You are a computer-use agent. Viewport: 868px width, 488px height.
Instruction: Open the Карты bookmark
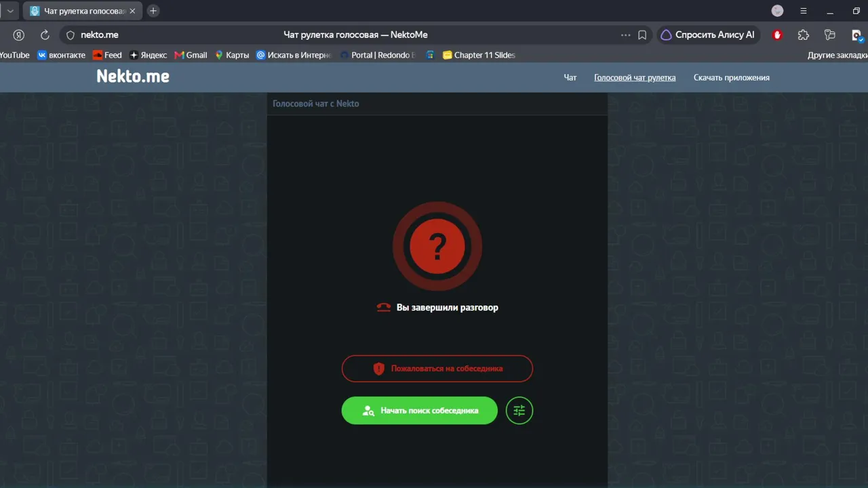pos(232,55)
